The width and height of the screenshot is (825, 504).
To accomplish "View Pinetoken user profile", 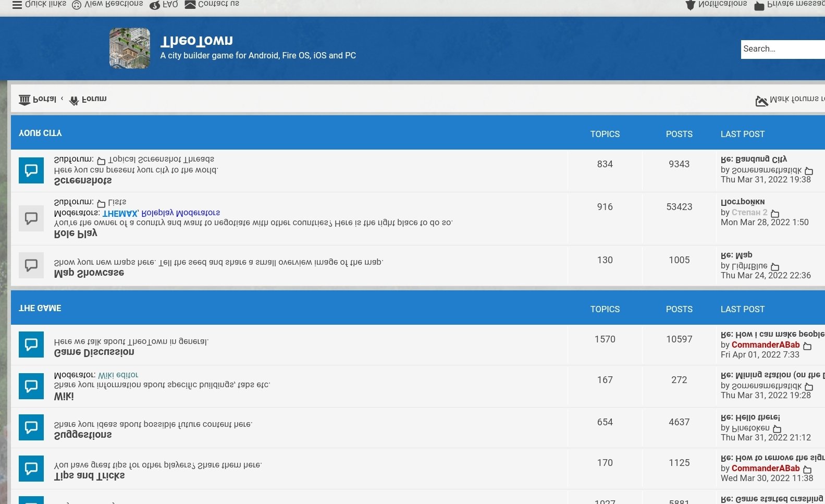I will coord(750,428).
